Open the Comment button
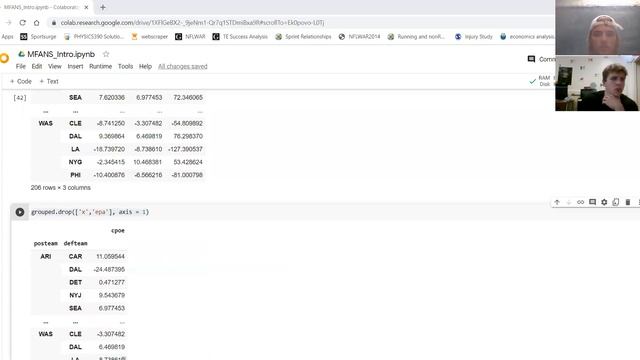 pyautogui.click(x=542, y=59)
